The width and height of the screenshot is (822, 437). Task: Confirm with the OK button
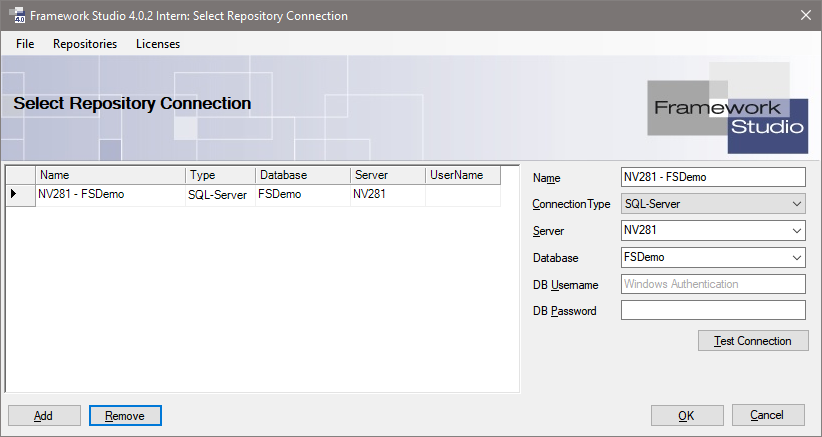coord(687,416)
